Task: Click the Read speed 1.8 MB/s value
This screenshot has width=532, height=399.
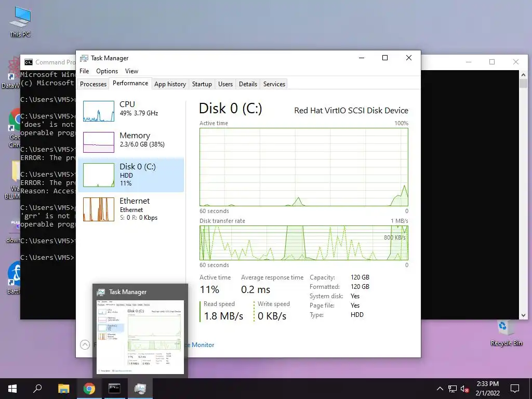Action: [223, 316]
